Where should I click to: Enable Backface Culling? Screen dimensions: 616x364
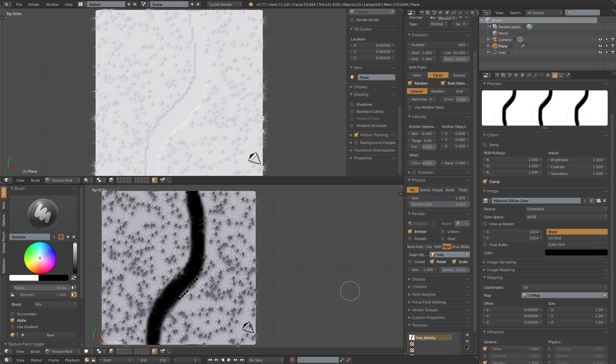click(352, 112)
